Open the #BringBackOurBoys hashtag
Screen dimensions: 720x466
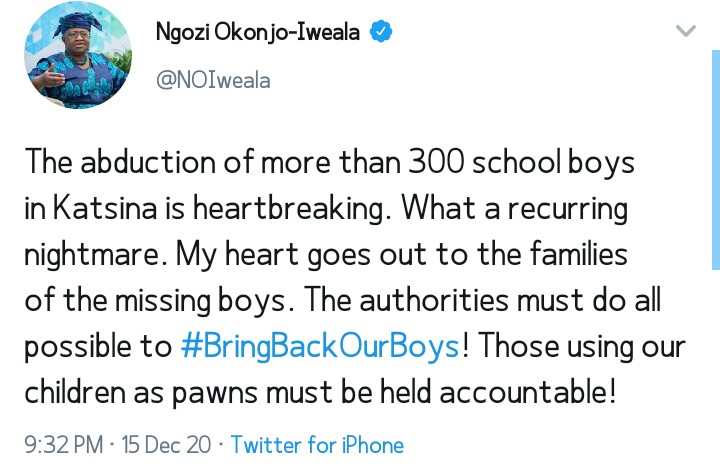tap(318, 346)
